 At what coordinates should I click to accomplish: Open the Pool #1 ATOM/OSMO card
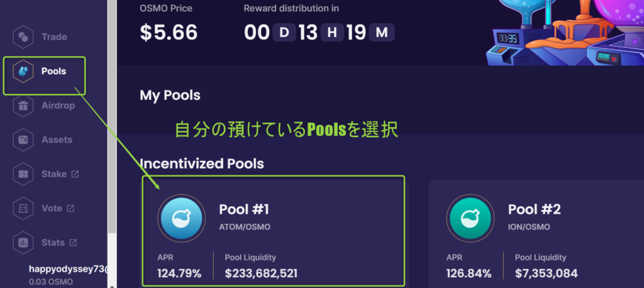click(x=274, y=231)
